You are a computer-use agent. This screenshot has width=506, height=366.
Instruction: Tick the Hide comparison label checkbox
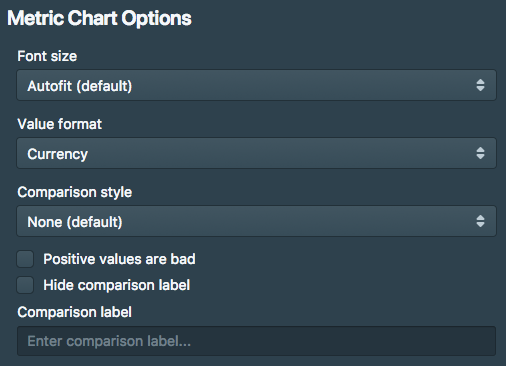(25, 285)
